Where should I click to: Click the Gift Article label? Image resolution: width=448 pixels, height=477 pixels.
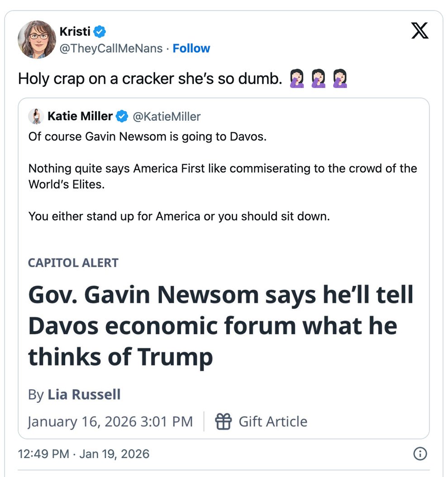pos(273,421)
